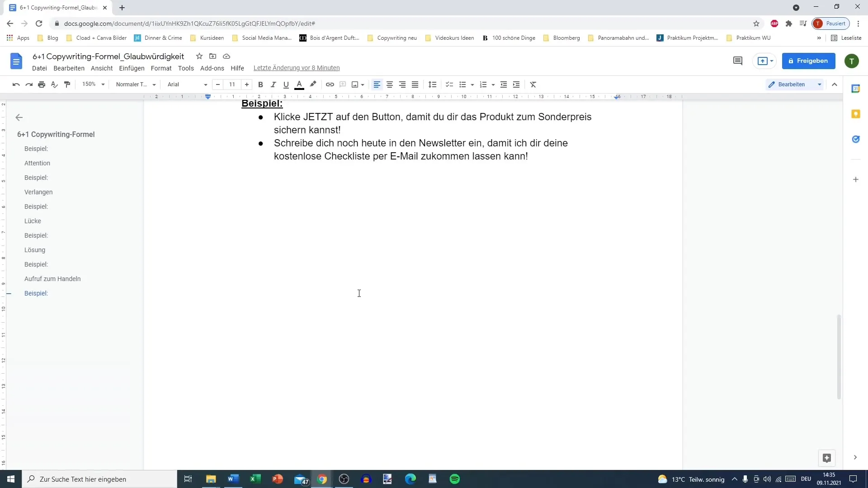
Task: Open the insert image button
Action: coord(355,84)
